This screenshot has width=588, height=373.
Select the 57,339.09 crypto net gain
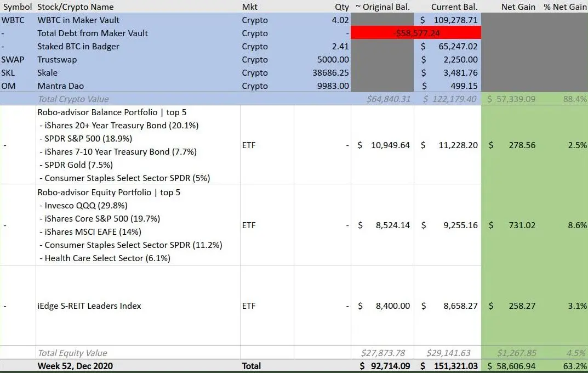(x=510, y=99)
